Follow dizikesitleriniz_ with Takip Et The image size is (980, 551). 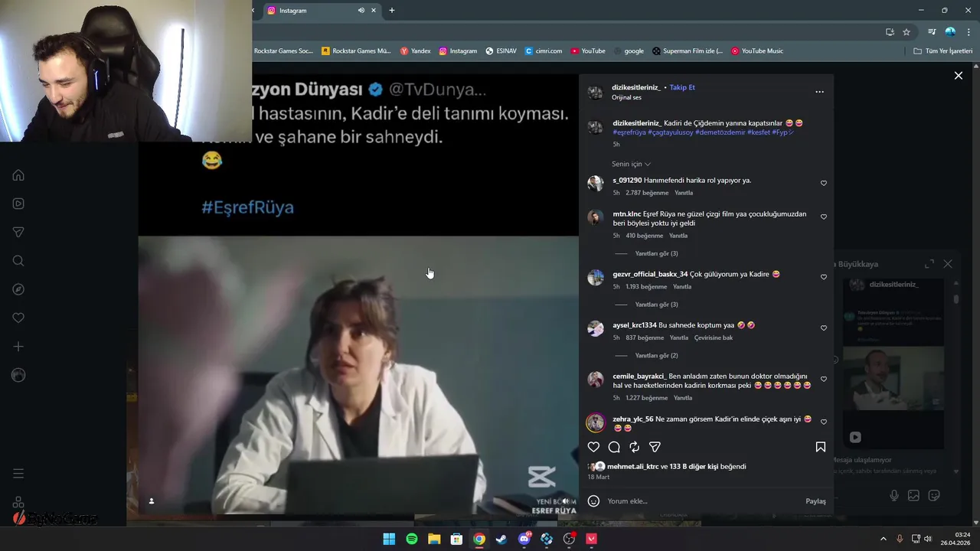coord(682,87)
